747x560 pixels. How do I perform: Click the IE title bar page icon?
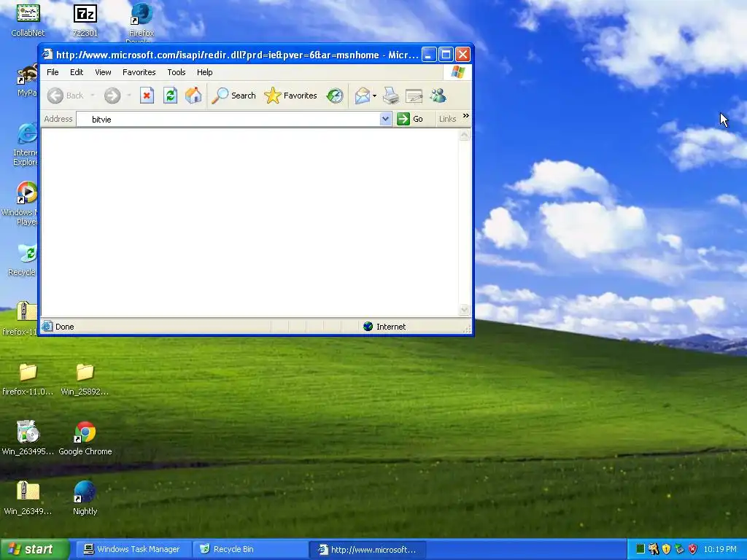[x=47, y=55]
